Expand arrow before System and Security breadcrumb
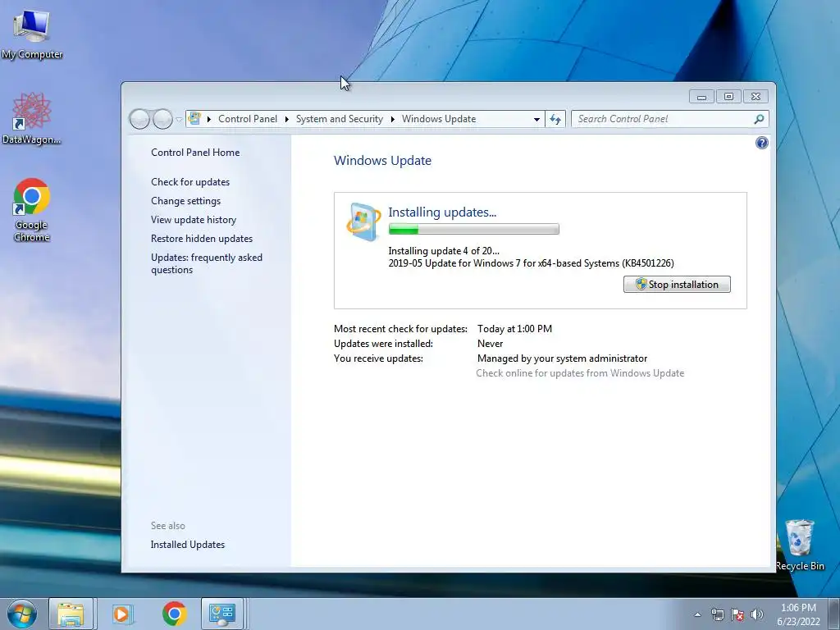Image resolution: width=840 pixels, height=630 pixels. [286, 119]
